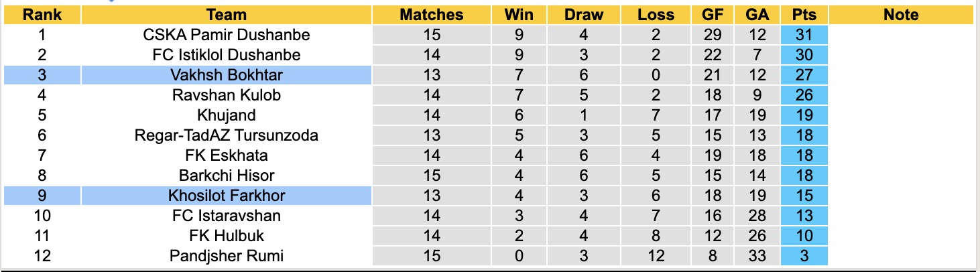Select FK Hulbuk team name
Viewport: 980px width, 272px height.
coord(227,236)
